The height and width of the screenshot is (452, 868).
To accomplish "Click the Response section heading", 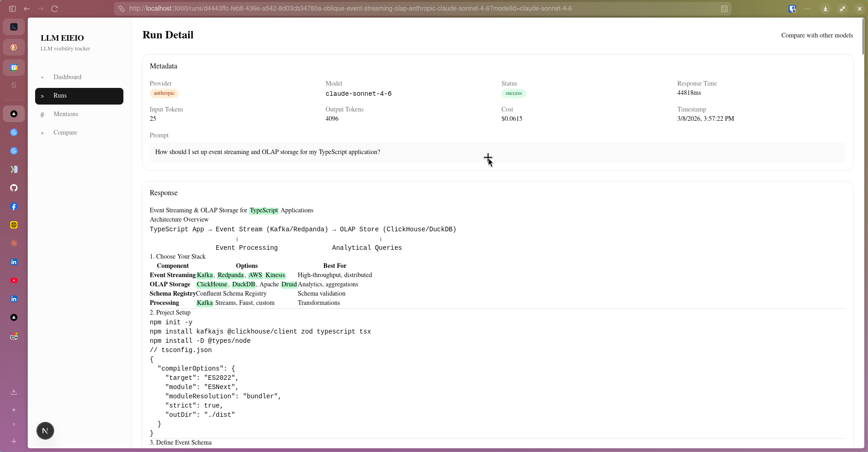I will pyautogui.click(x=164, y=192).
